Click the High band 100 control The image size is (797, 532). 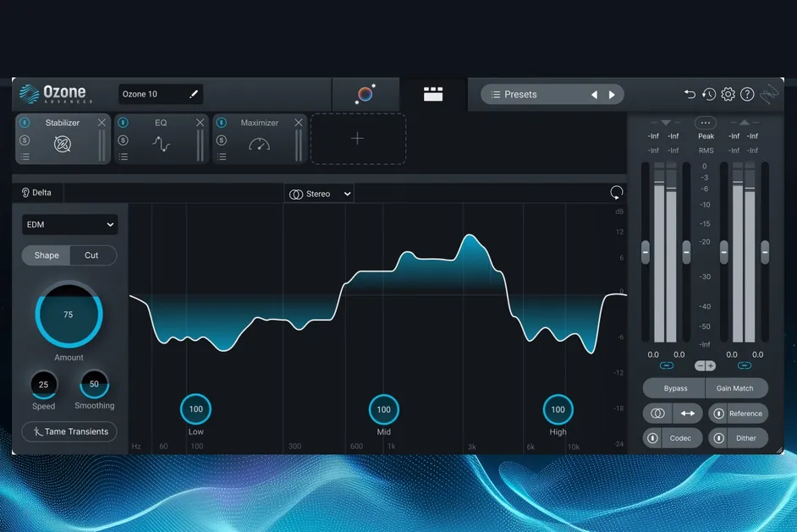click(558, 409)
